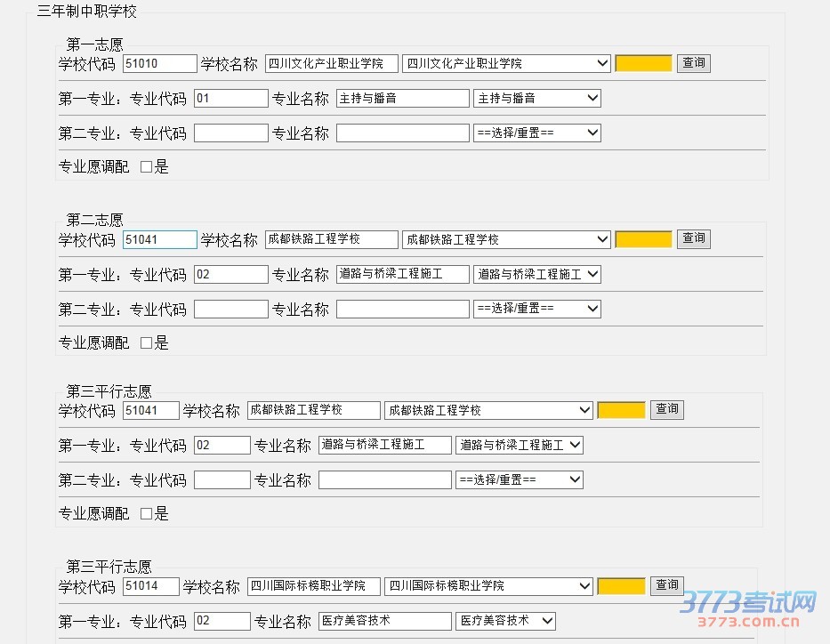Open 成都铁路工程学校 dropdown in 第二志愿
The image size is (830, 644).
(x=505, y=239)
